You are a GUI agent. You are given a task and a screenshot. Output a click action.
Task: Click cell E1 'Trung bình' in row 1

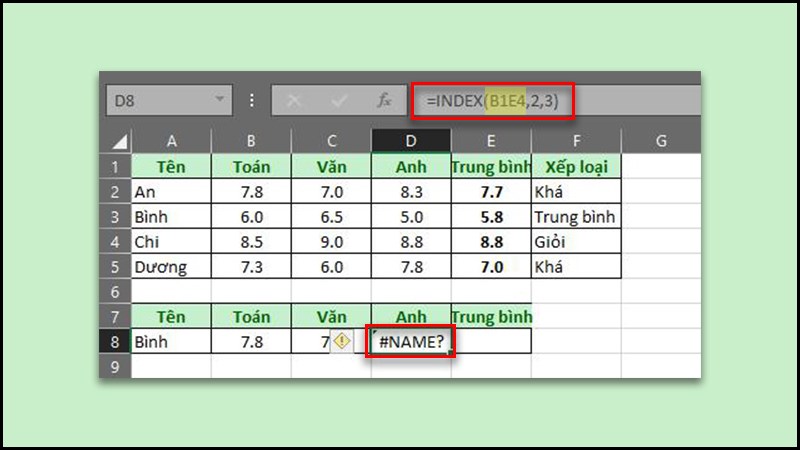point(491,167)
